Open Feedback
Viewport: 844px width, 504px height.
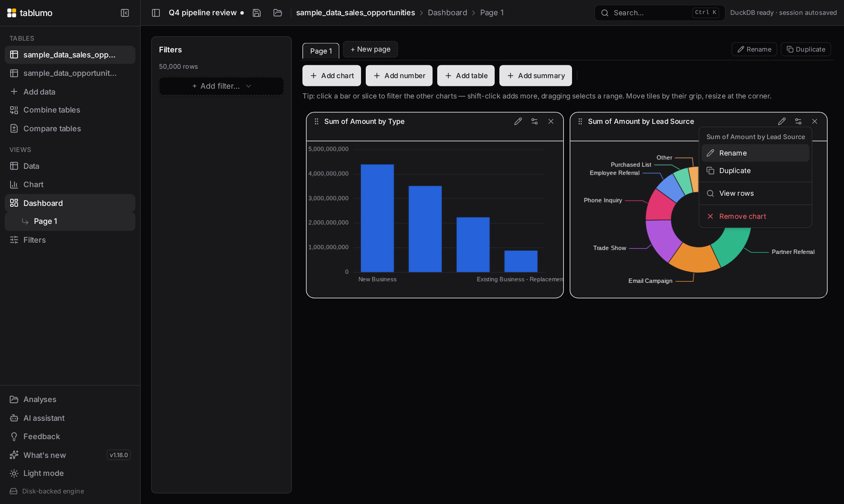(70, 436)
